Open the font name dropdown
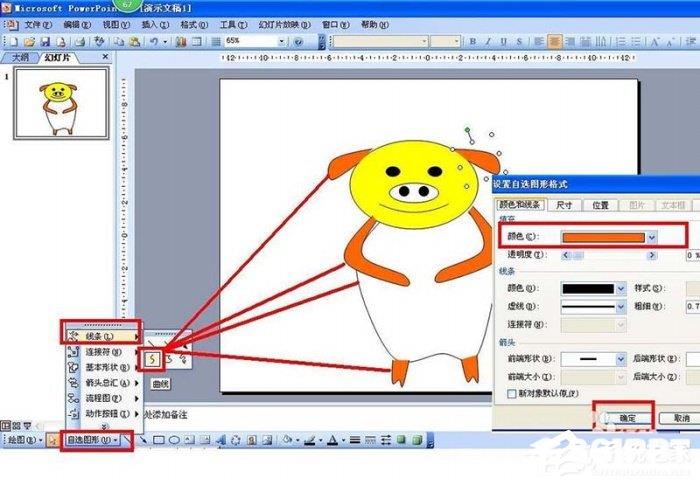The height and width of the screenshot is (485, 700). (x=424, y=42)
